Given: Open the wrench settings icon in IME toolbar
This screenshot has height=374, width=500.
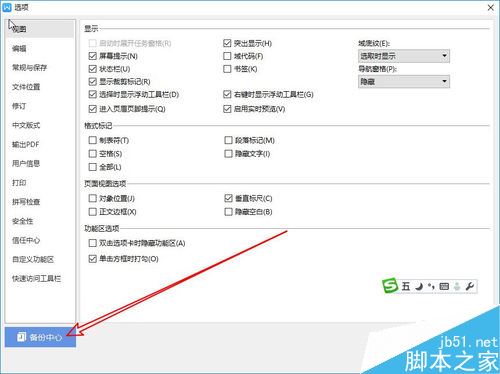Looking at the screenshot, I should (x=470, y=286).
